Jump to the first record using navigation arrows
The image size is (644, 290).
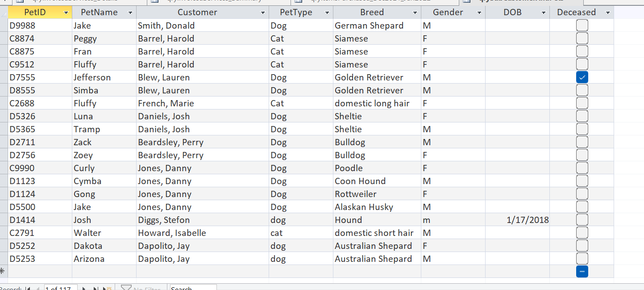pos(29,288)
